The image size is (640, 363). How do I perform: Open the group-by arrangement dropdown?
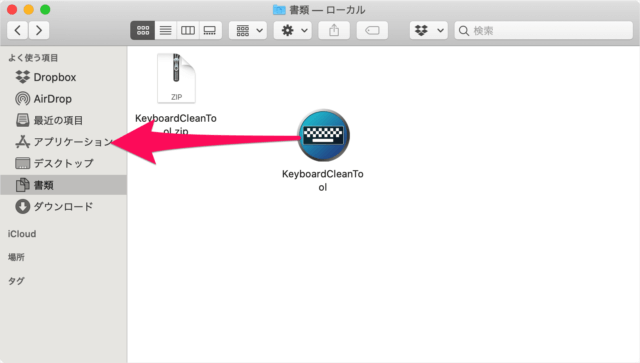[248, 30]
